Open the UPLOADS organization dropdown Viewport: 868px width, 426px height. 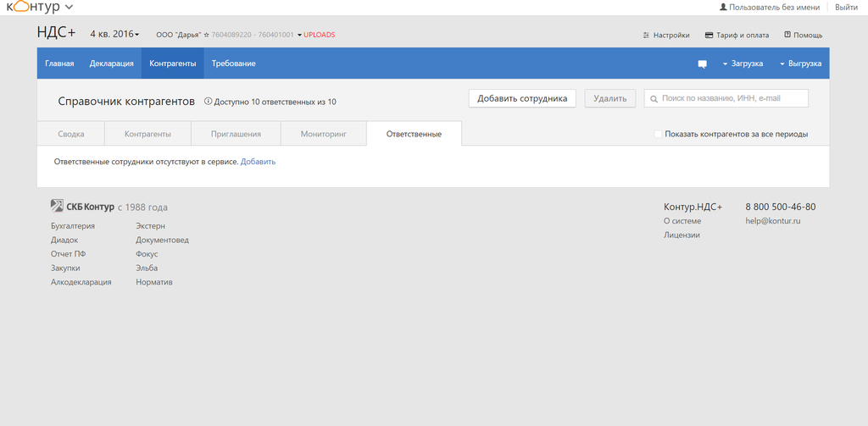point(316,35)
